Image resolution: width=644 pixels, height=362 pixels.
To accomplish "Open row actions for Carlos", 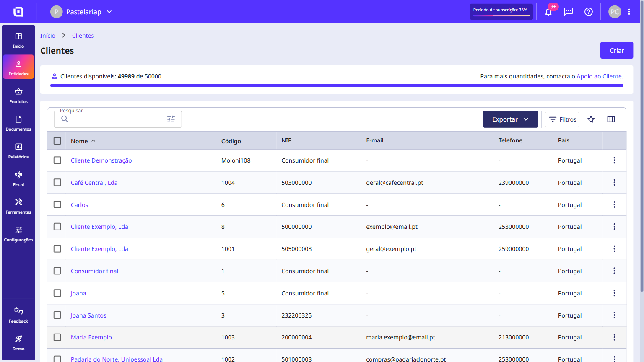I will pyautogui.click(x=615, y=204).
